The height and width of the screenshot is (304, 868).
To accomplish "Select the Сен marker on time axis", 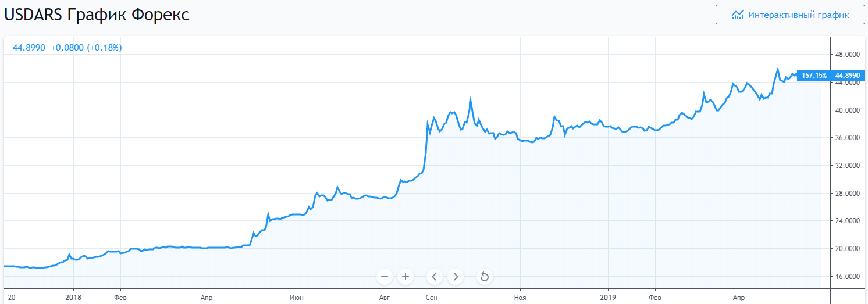I will [x=432, y=296].
